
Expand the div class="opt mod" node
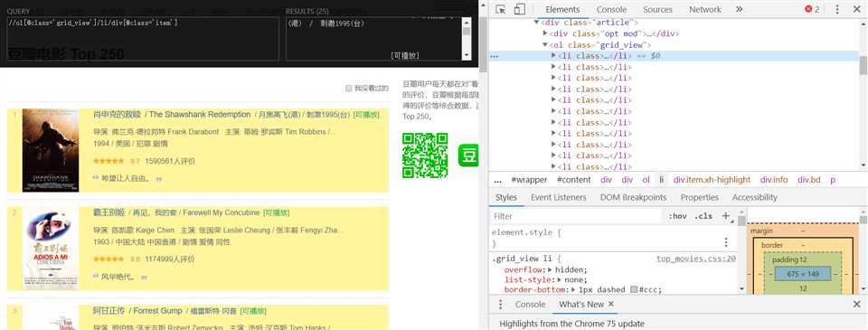[544, 33]
